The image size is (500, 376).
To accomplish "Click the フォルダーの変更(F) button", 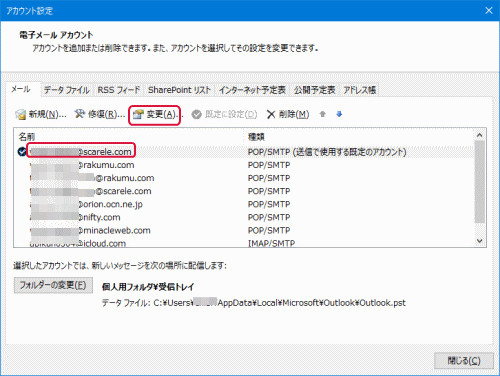I will (53, 285).
